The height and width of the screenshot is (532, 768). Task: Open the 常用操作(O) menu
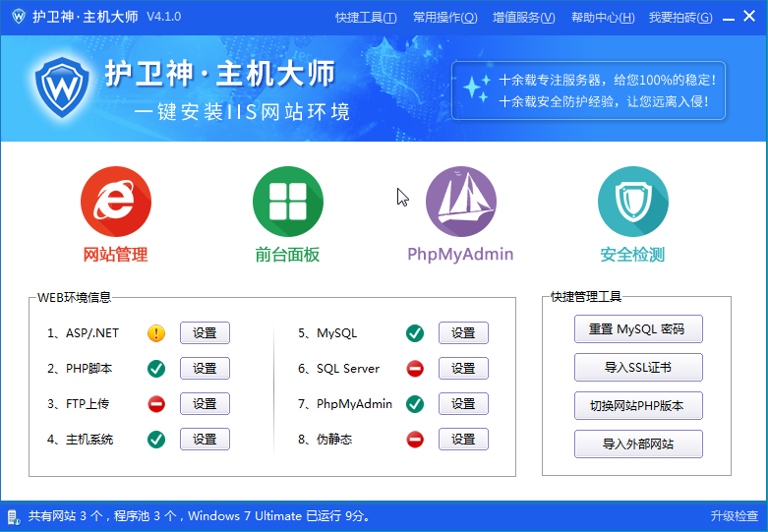tap(444, 18)
